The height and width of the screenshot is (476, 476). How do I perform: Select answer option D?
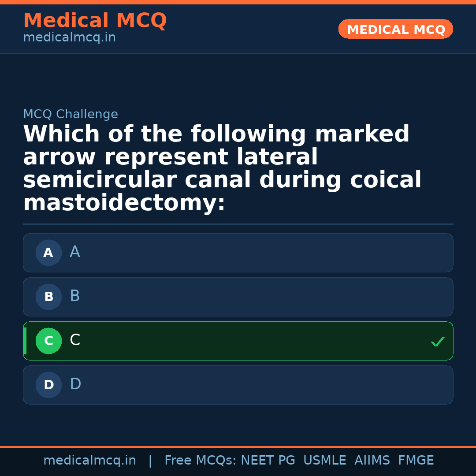[238, 385]
